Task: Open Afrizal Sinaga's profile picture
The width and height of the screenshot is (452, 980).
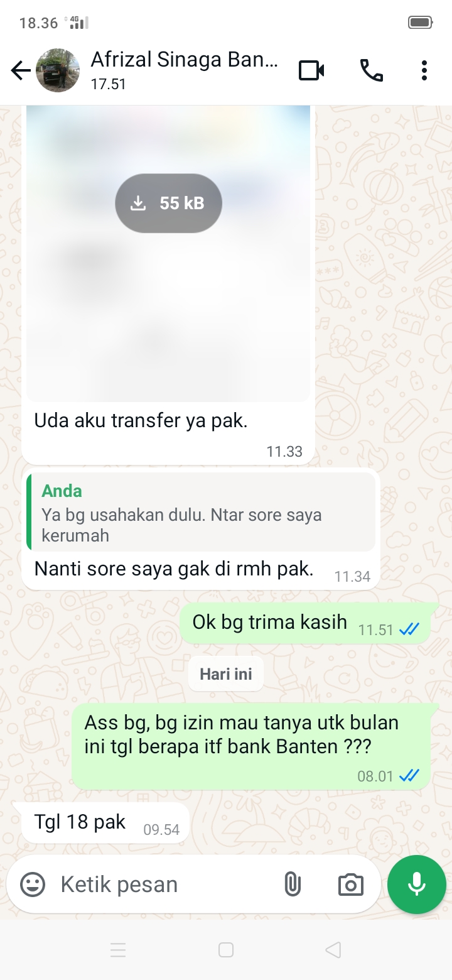Action: [58, 70]
